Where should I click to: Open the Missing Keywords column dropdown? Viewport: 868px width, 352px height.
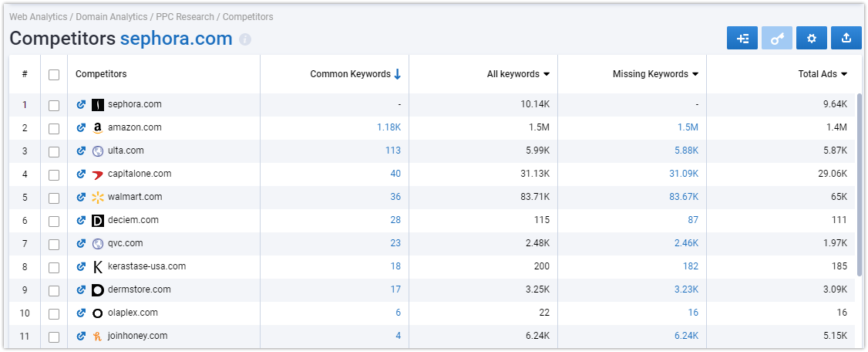coord(695,74)
